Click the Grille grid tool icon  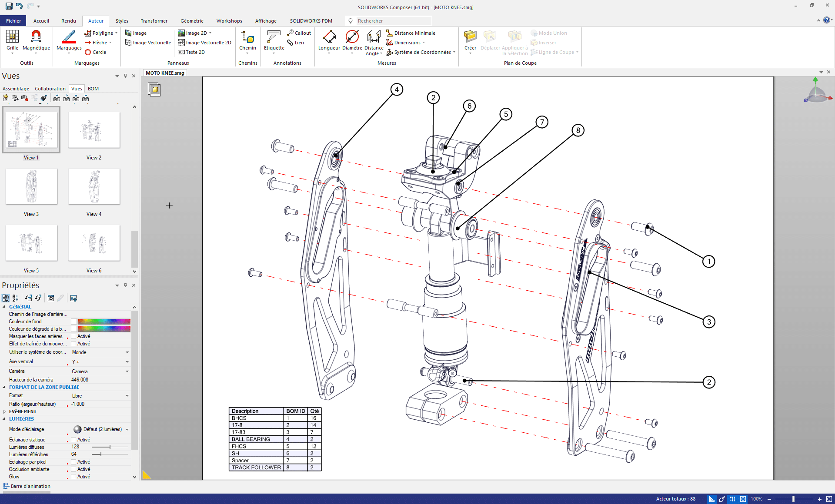click(12, 37)
